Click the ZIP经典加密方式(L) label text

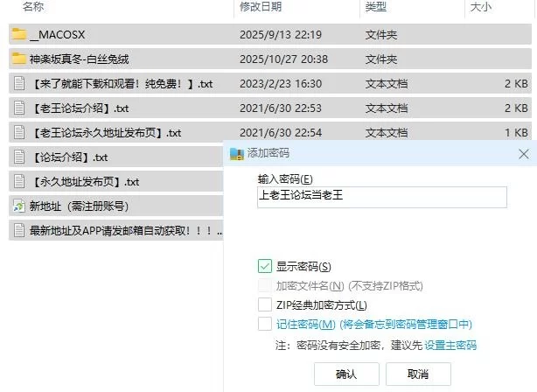322,305
